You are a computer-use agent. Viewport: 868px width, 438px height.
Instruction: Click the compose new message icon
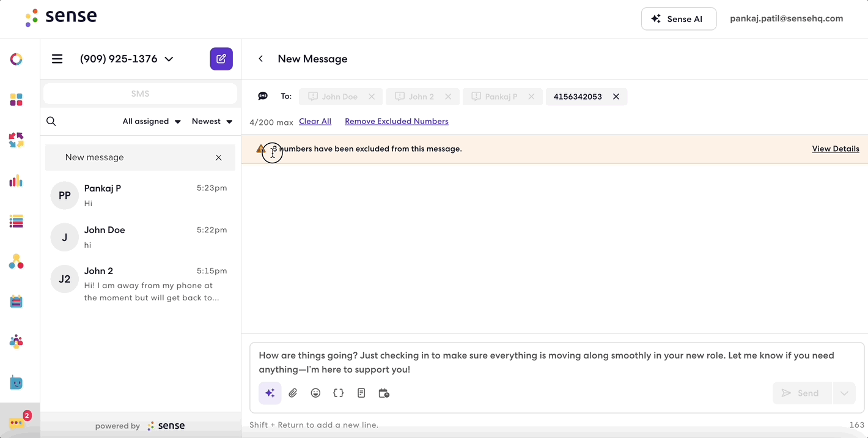coord(221,59)
